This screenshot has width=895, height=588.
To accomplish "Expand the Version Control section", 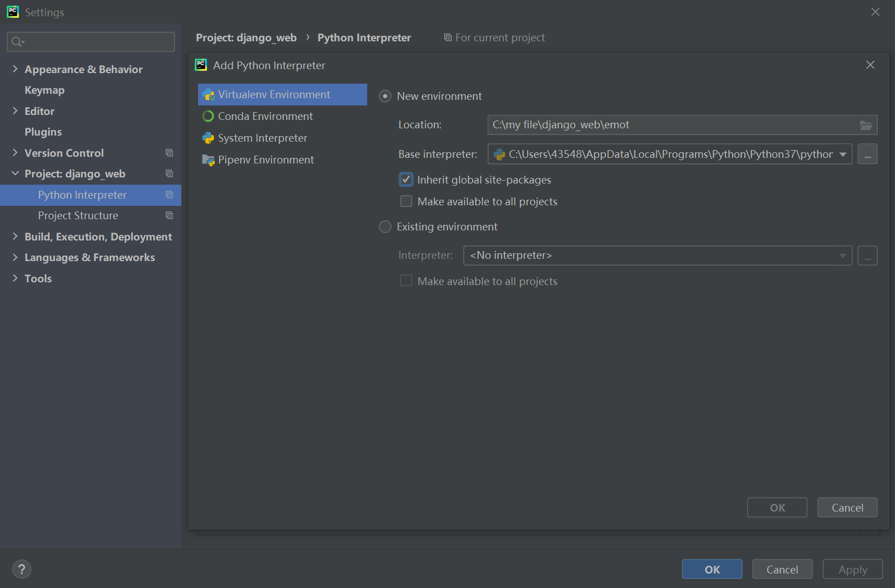I will pos(15,153).
